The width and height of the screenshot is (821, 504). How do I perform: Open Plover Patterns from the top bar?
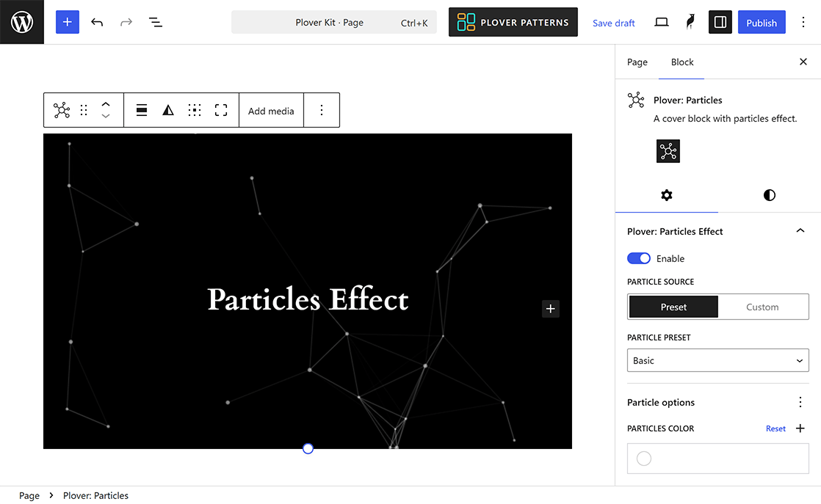(513, 22)
